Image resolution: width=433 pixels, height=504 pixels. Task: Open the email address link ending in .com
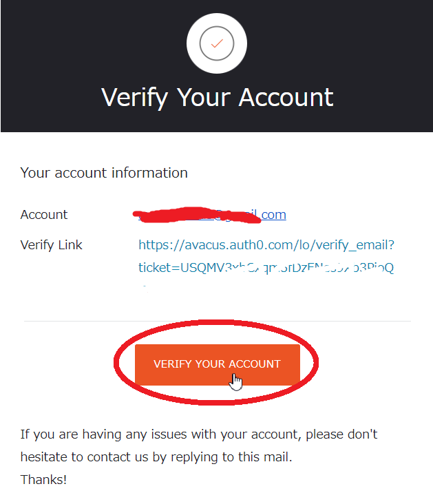click(x=273, y=214)
